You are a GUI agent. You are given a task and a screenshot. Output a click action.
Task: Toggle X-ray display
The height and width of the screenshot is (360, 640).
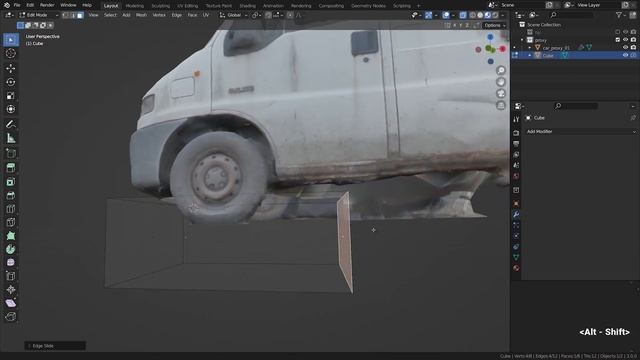tap(463, 15)
